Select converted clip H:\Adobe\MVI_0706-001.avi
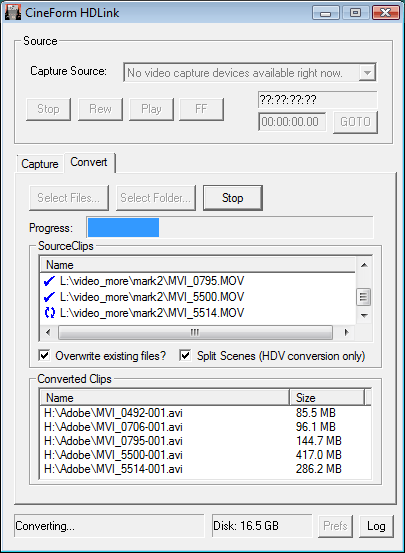The image size is (405, 553). click(x=113, y=427)
